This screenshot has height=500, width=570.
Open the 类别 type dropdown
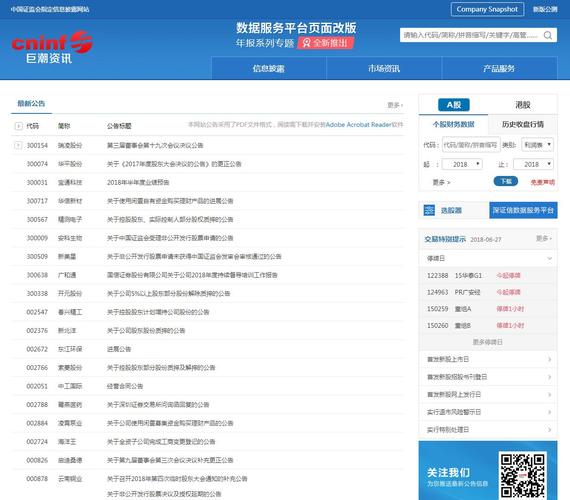(537, 145)
